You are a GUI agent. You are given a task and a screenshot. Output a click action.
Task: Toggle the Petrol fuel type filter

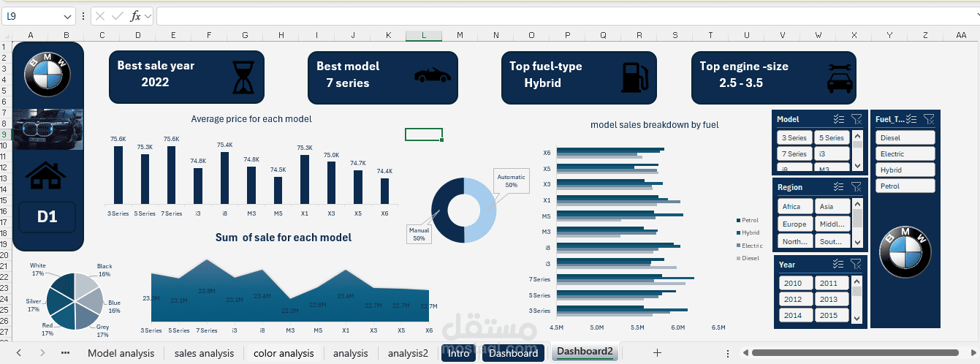click(905, 186)
